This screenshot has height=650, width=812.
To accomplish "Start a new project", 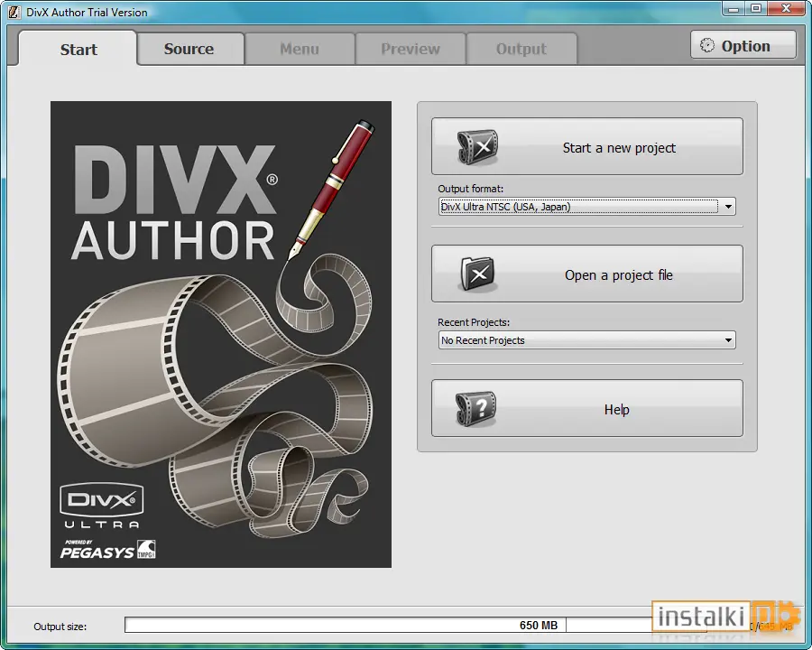I will pos(586,146).
